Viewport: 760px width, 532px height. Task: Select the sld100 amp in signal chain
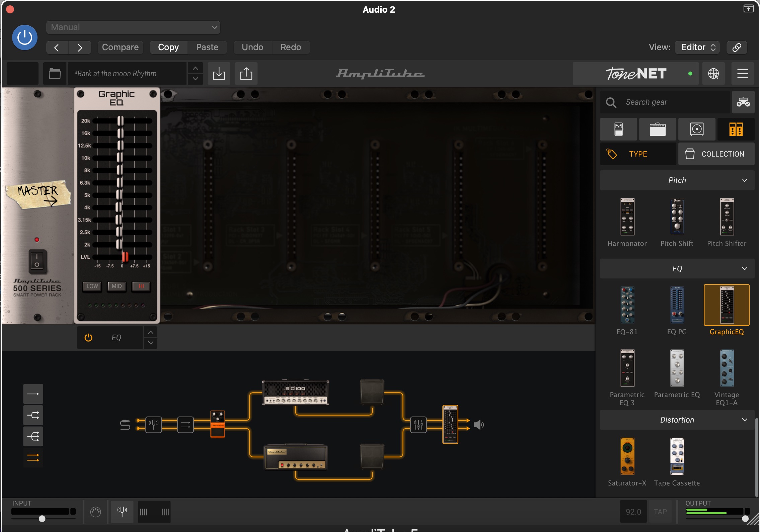295,392
